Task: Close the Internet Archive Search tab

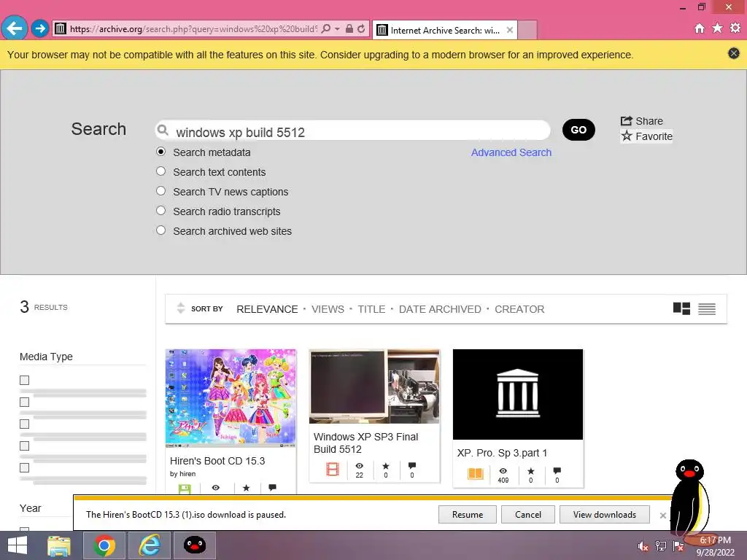Action: tap(510, 30)
